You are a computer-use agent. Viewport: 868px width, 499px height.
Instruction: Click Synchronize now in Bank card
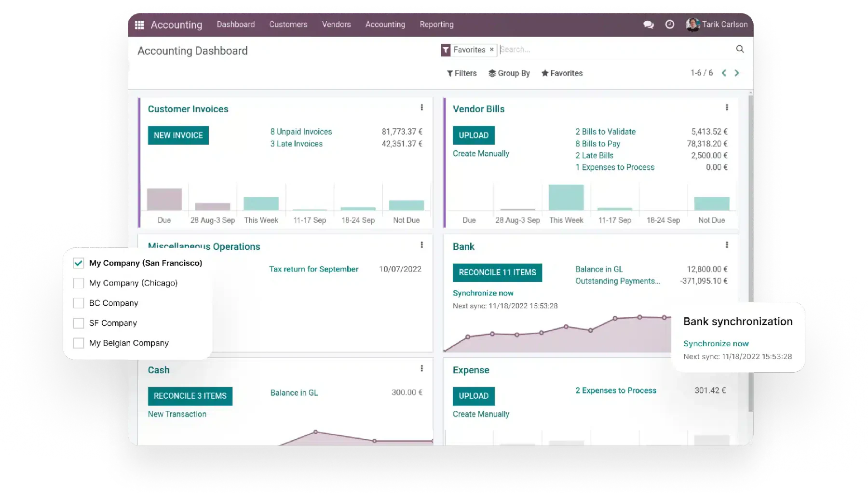click(x=483, y=293)
